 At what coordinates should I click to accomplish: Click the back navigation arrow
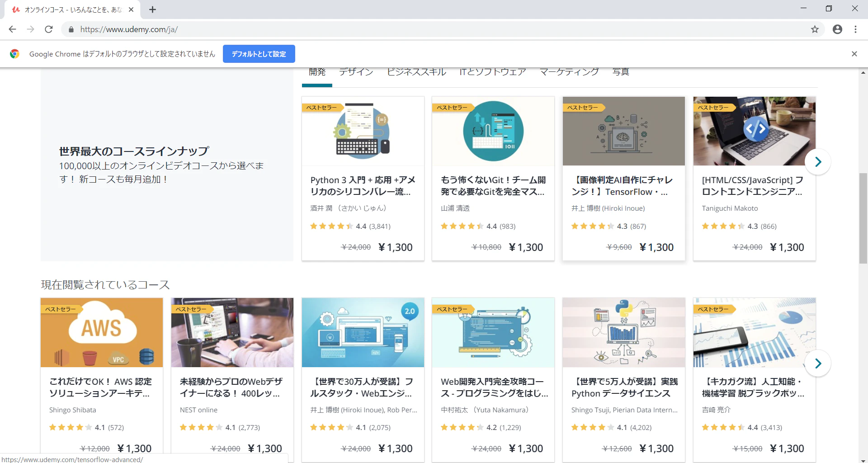(12, 29)
